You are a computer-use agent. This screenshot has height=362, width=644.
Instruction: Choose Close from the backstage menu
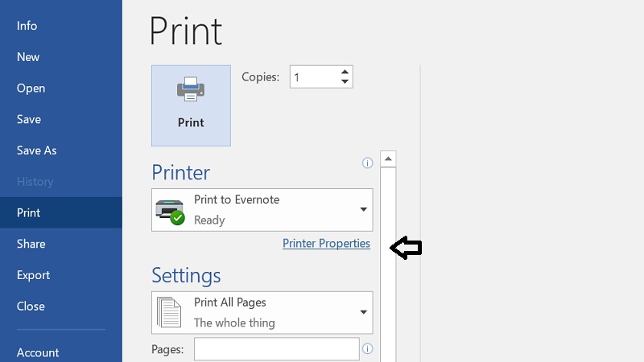(31, 306)
